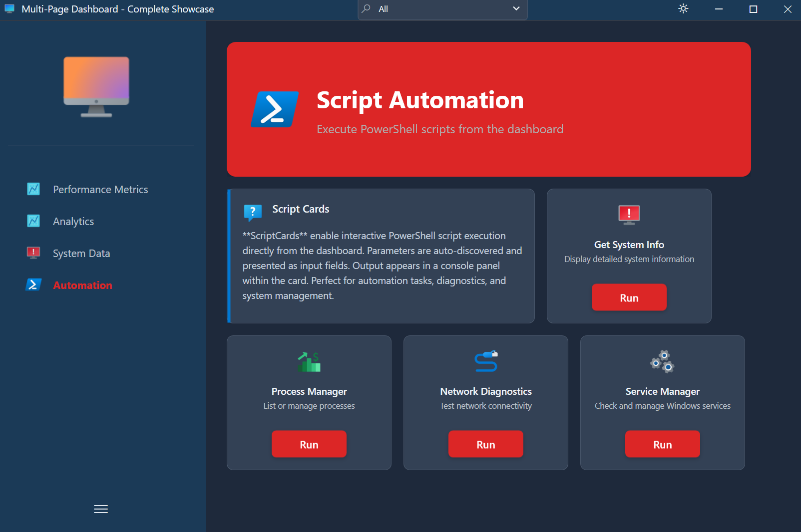
Task: Collapse sidebar with the hamburger menu icon
Action: point(101,509)
